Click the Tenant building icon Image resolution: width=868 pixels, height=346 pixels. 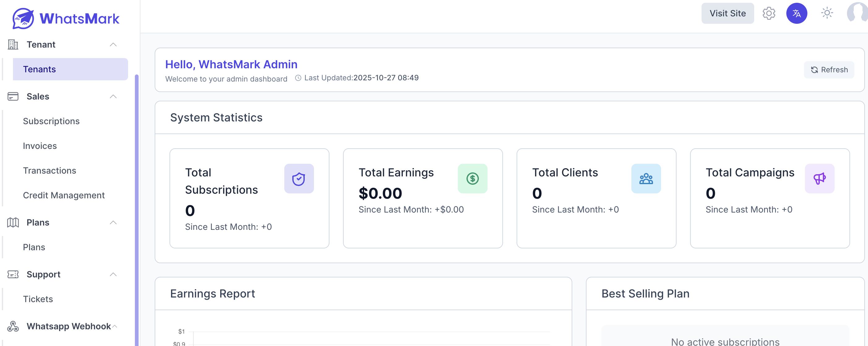(x=13, y=44)
